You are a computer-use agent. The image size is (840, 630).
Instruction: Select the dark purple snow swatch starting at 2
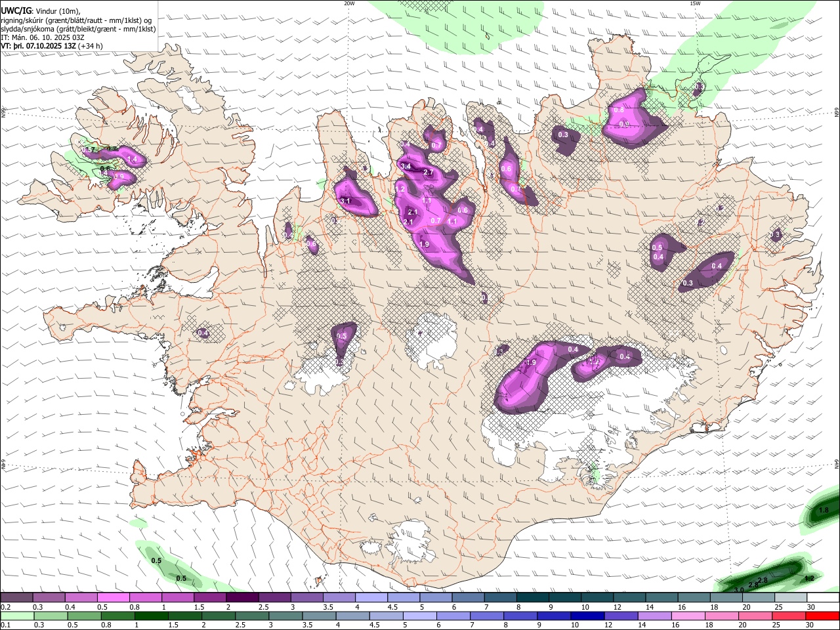click(x=241, y=597)
